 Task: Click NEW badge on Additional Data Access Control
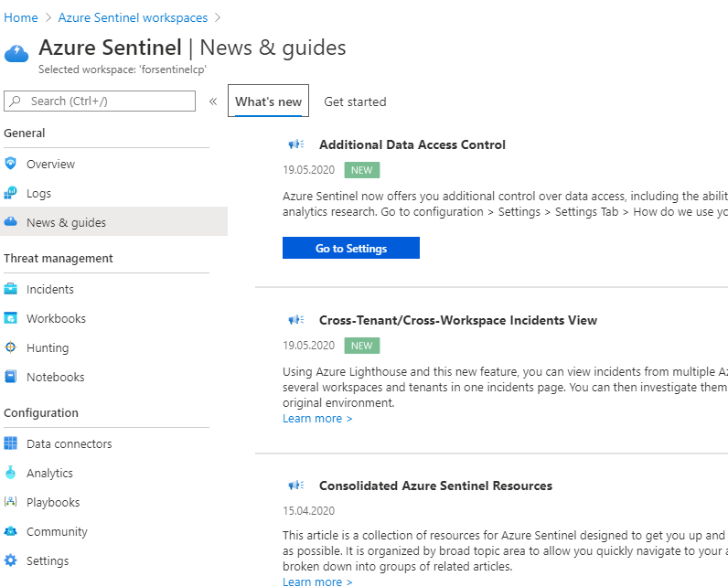(x=361, y=170)
